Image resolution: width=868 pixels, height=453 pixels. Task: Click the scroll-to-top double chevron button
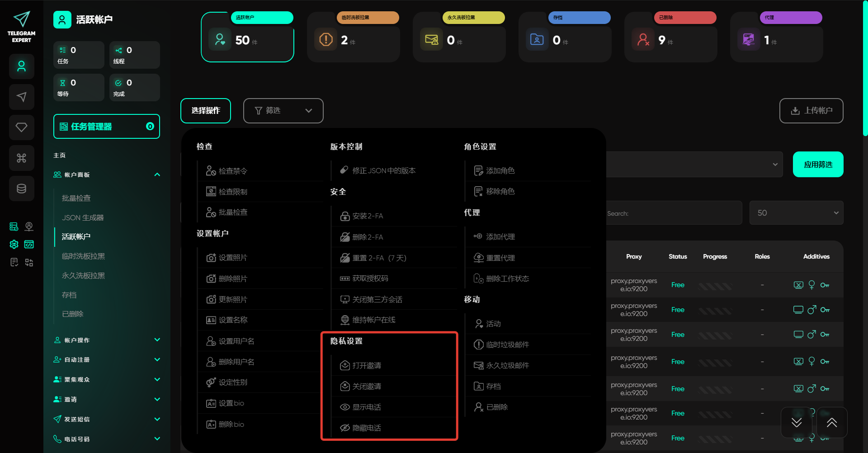click(832, 422)
